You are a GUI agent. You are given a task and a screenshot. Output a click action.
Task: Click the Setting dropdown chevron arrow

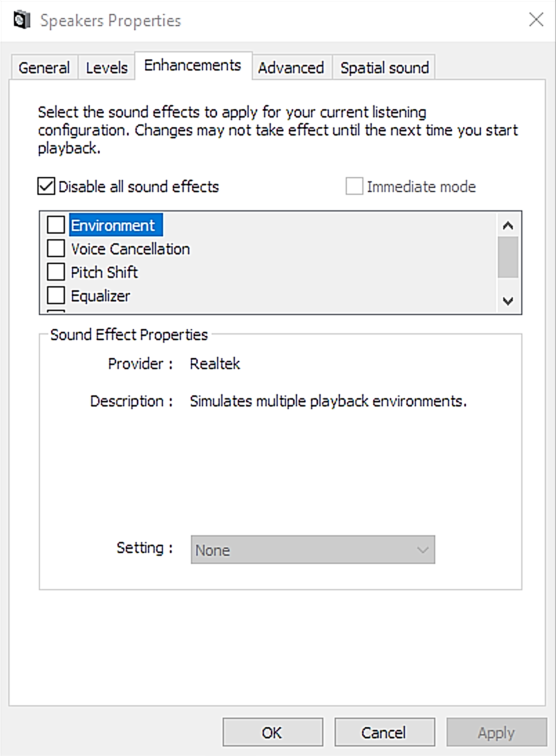423,550
